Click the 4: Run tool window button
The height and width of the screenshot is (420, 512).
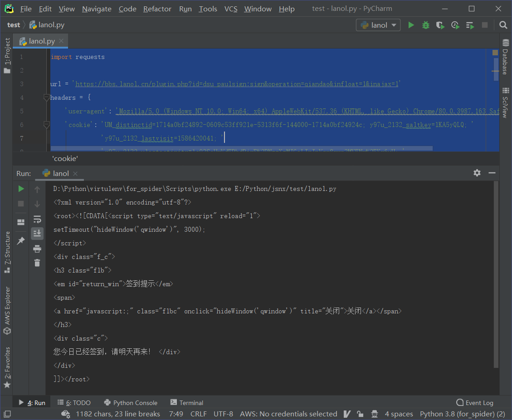point(32,403)
